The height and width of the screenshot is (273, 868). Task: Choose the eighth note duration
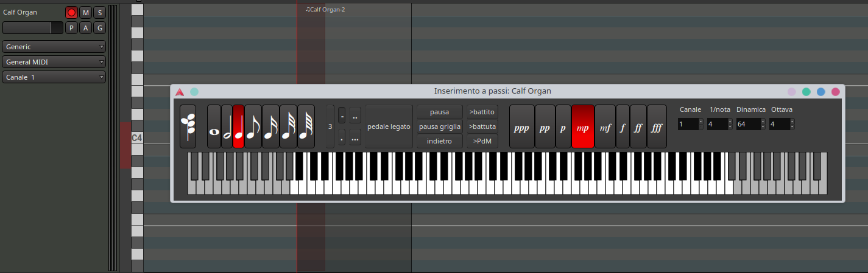coord(253,126)
